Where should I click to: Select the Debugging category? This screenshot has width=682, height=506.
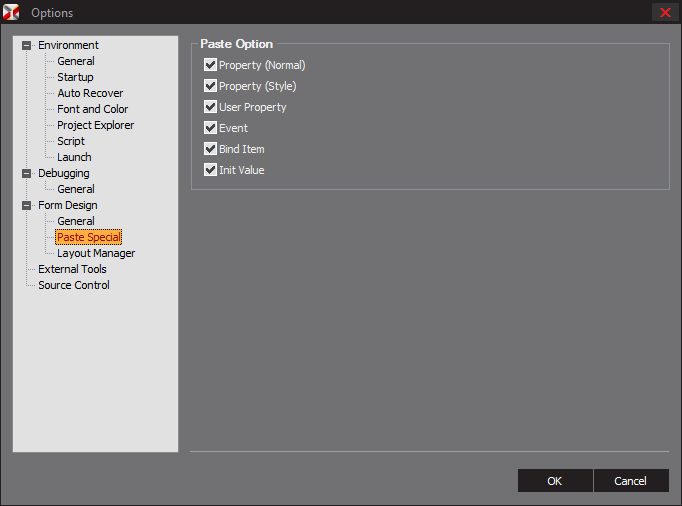(64, 173)
